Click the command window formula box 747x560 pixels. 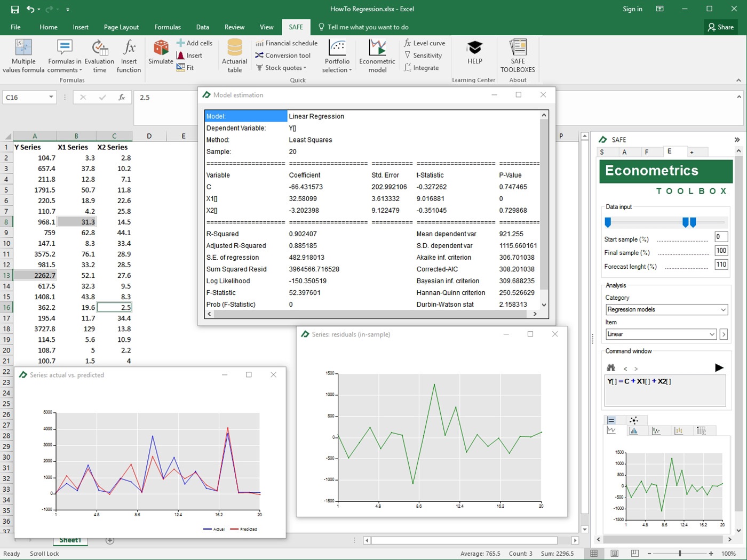(665, 390)
